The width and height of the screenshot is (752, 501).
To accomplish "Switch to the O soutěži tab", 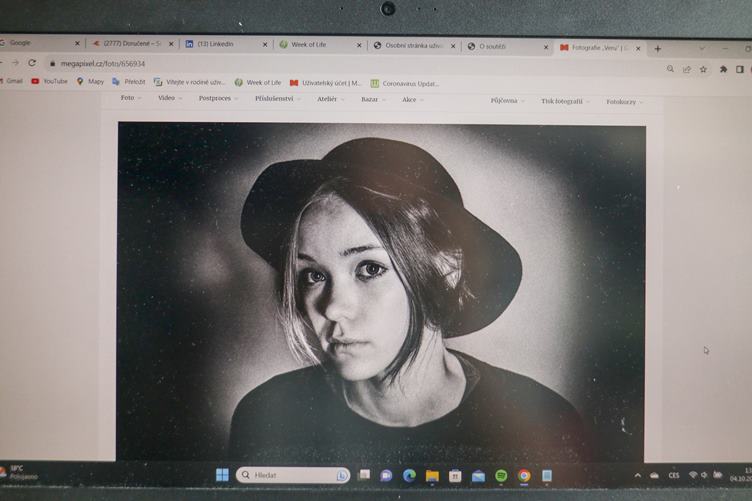I will (507, 47).
